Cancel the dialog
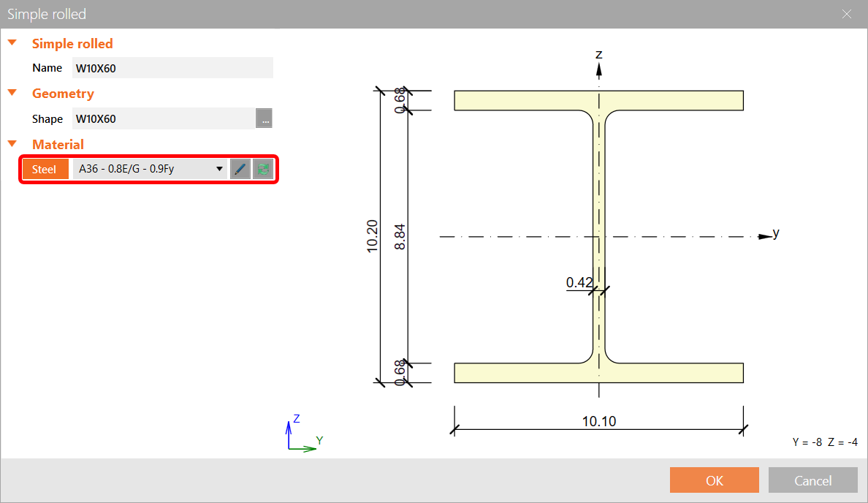 click(x=812, y=480)
